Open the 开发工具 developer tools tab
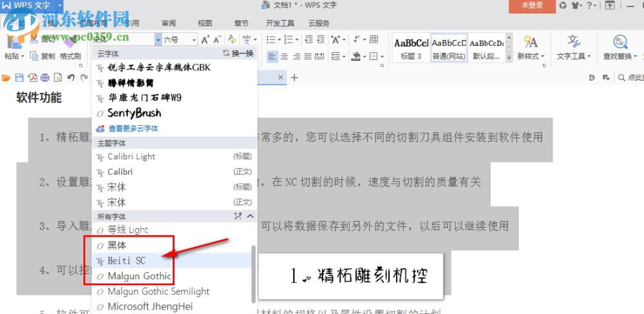644x314 pixels. pos(281,23)
